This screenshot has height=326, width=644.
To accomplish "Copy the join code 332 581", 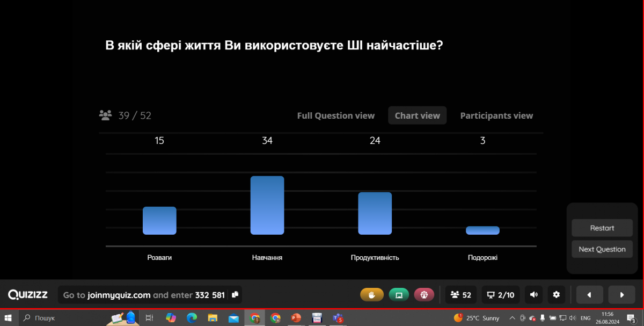I will click(235, 295).
